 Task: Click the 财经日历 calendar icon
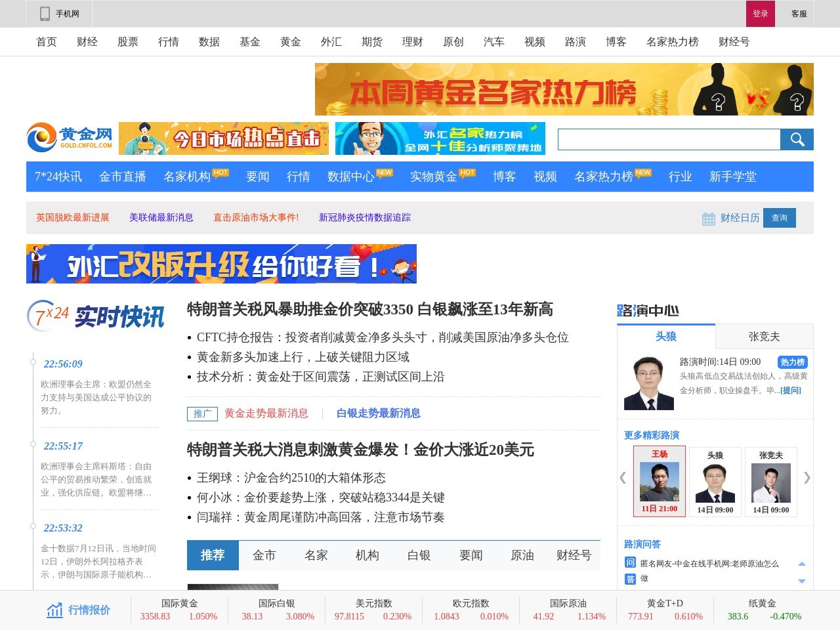tap(708, 219)
